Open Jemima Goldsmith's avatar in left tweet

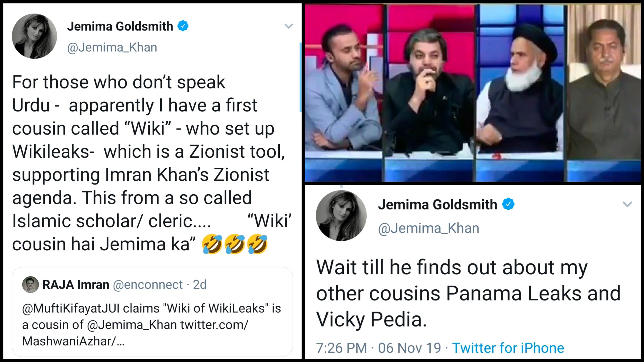coord(34,36)
